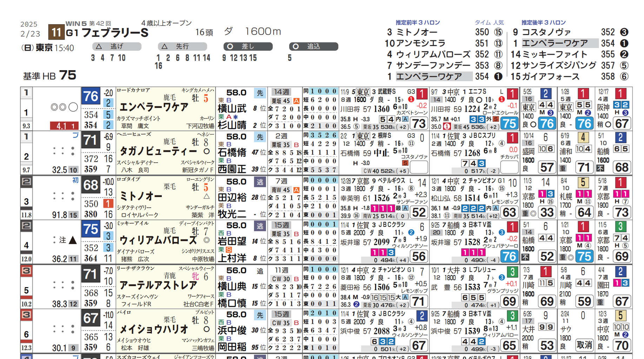Click ガイアフォース in the late-half list
The image size is (644, 359).
(x=551, y=76)
